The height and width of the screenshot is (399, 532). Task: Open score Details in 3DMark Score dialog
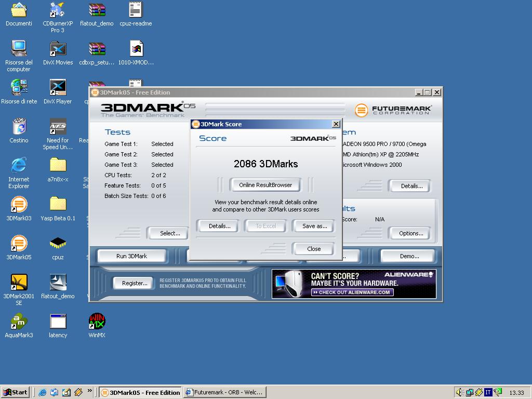pos(219,226)
